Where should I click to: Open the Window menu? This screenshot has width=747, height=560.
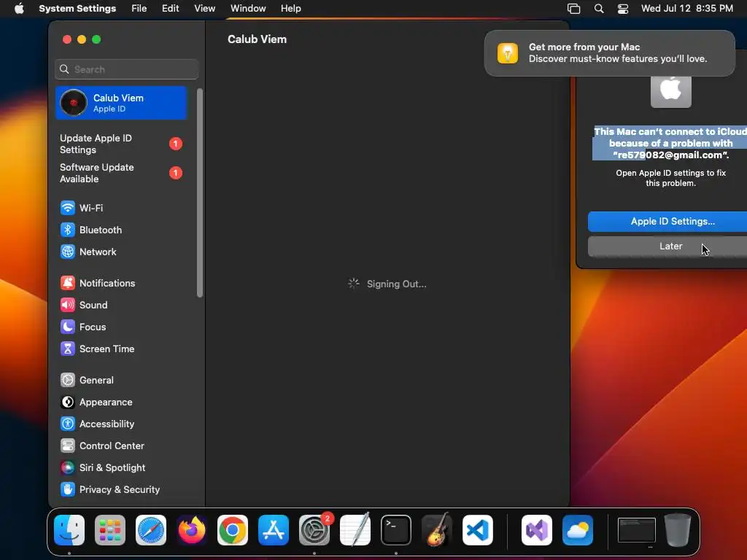tap(248, 9)
